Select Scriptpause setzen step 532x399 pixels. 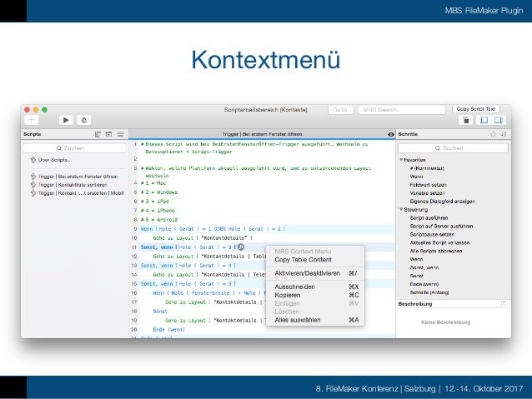[x=432, y=235]
